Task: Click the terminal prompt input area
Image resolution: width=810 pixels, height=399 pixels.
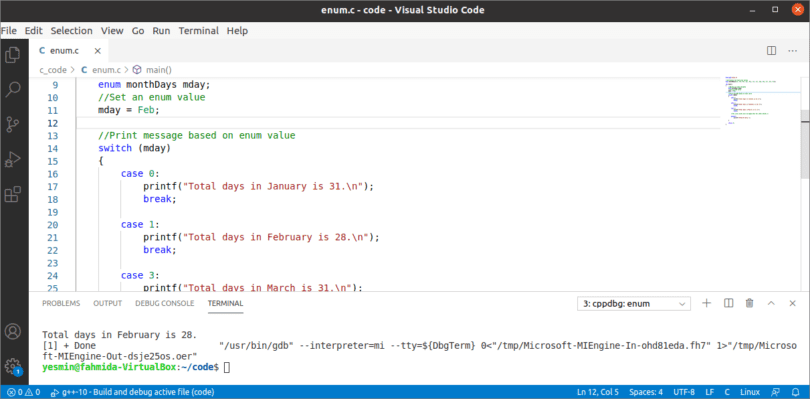Action: (x=227, y=367)
